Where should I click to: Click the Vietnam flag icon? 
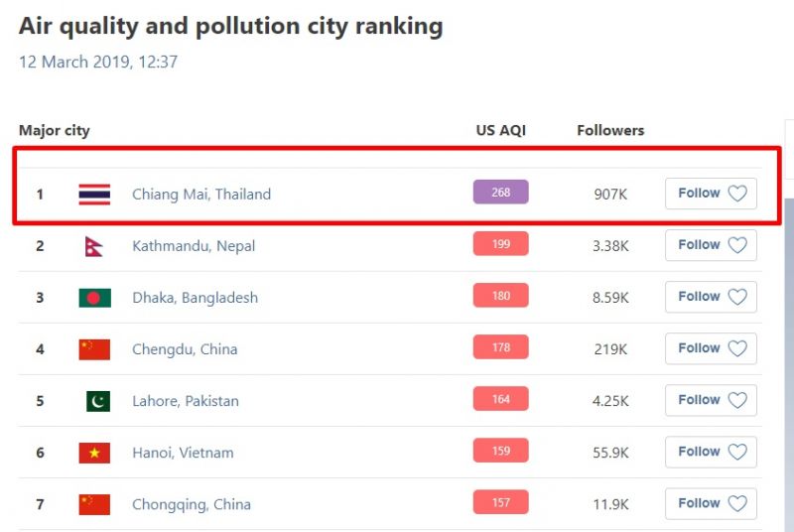(x=94, y=453)
